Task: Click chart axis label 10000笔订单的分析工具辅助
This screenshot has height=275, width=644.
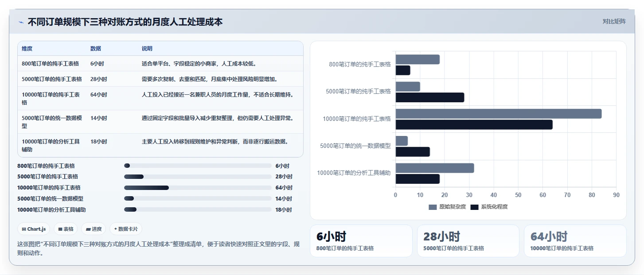Action: [354, 173]
